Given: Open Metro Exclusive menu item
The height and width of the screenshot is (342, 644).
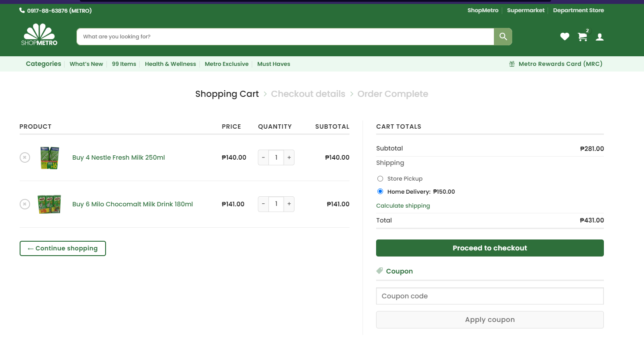Looking at the screenshot, I should pos(226,64).
